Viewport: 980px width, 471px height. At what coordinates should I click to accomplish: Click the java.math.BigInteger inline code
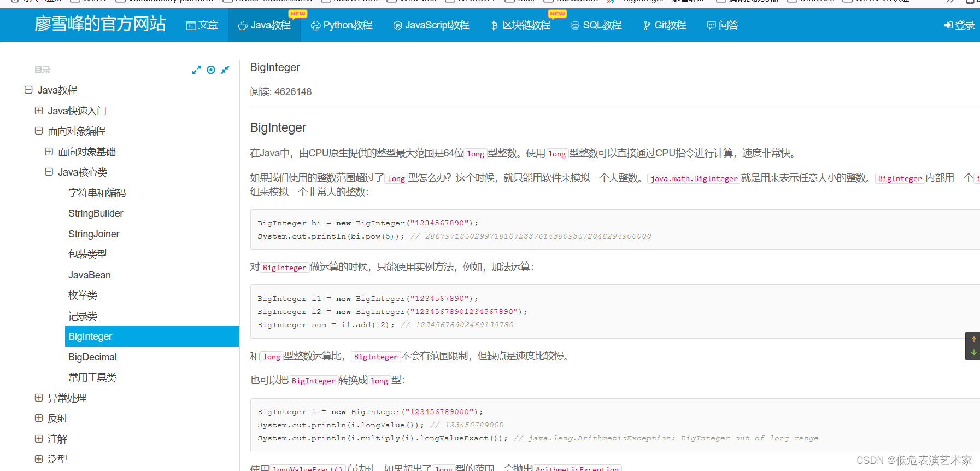tap(694, 178)
